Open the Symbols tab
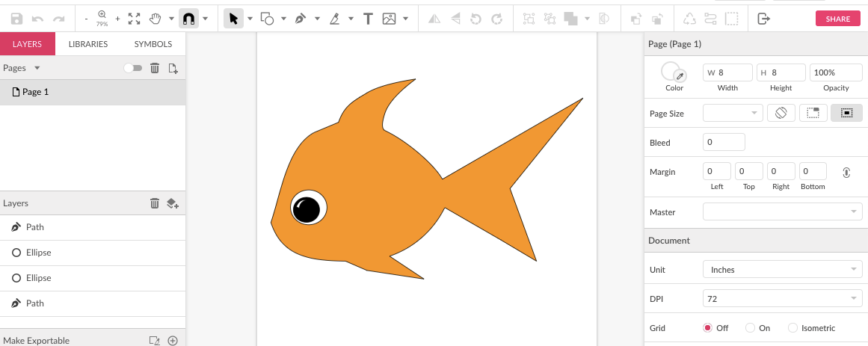The width and height of the screenshot is (868, 346). (x=153, y=44)
